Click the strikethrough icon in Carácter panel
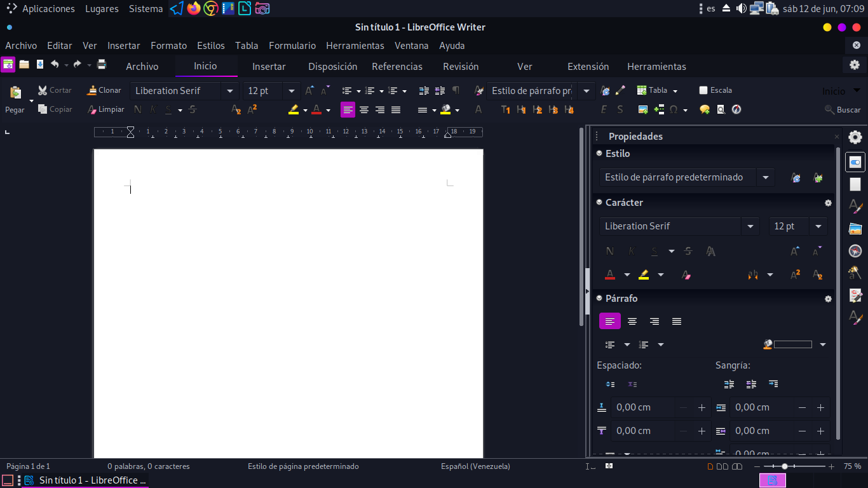Image resolution: width=868 pixels, height=488 pixels. (x=688, y=251)
